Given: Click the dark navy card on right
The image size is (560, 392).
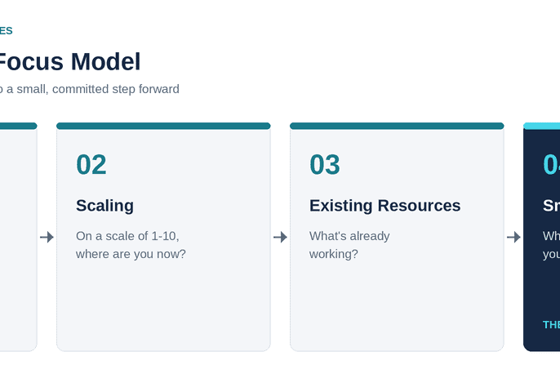Looking at the screenshot, I should pos(541,237).
